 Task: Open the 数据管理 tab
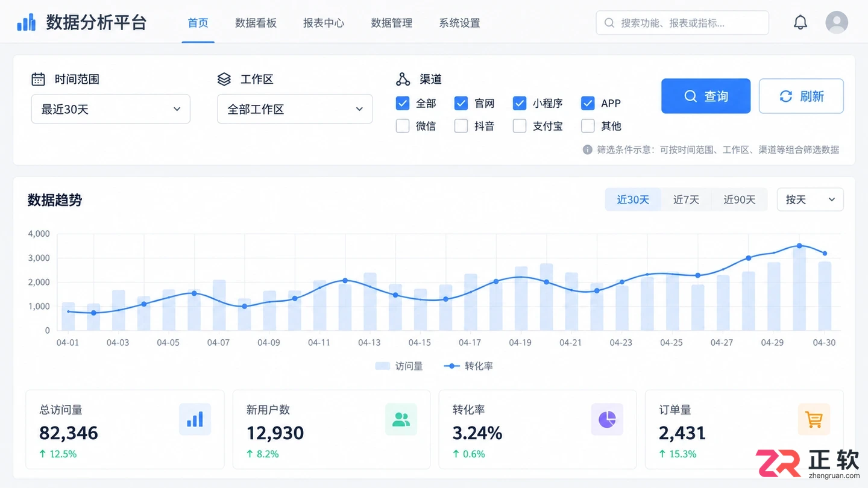coord(392,23)
